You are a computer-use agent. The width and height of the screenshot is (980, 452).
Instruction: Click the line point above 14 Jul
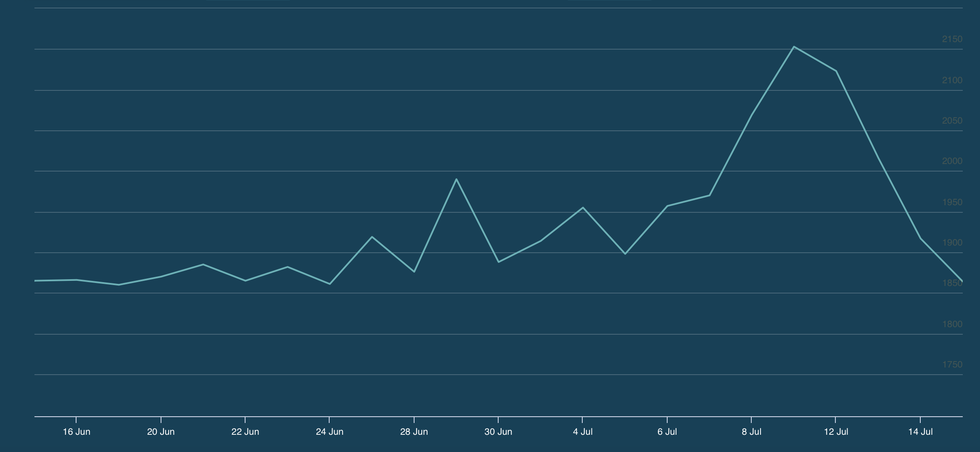pos(920,238)
